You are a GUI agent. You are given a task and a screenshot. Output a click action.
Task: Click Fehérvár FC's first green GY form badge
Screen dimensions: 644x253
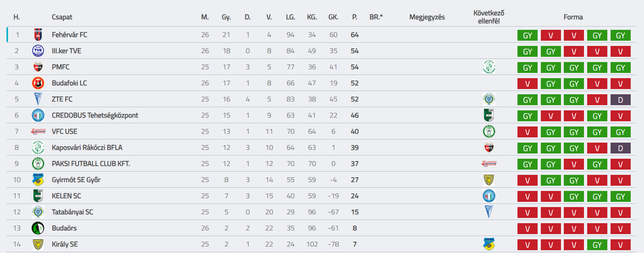[x=528, y=35]
